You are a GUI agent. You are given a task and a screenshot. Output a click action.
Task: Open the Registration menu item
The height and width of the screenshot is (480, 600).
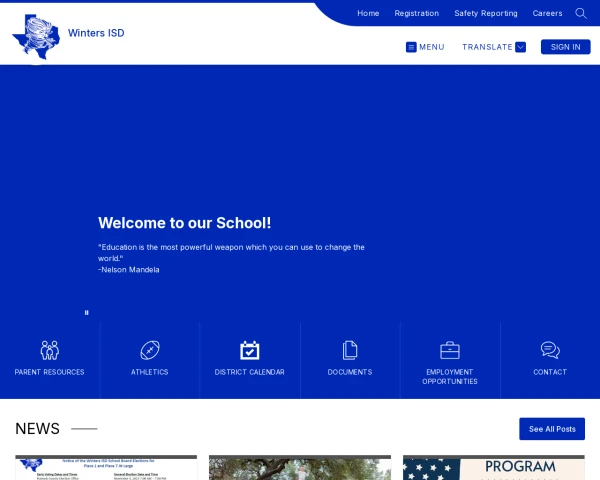pyautogui.click(x=417, y=13)
